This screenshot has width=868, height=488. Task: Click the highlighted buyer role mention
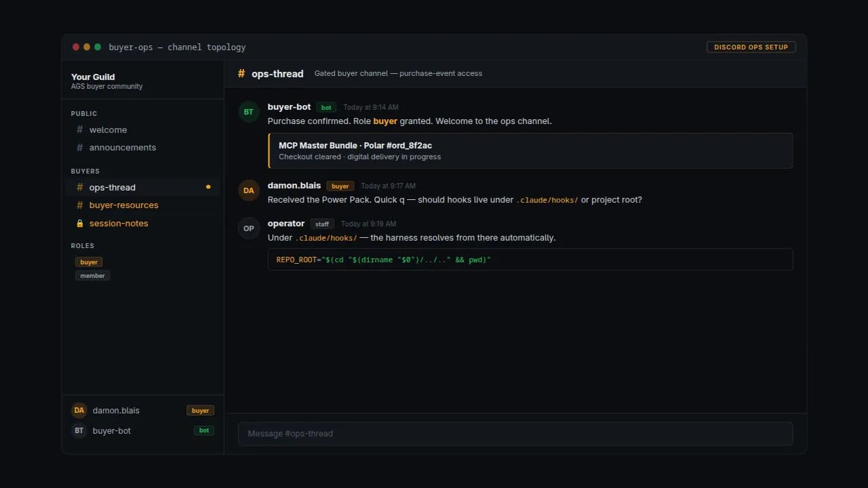tap(385, 121)
